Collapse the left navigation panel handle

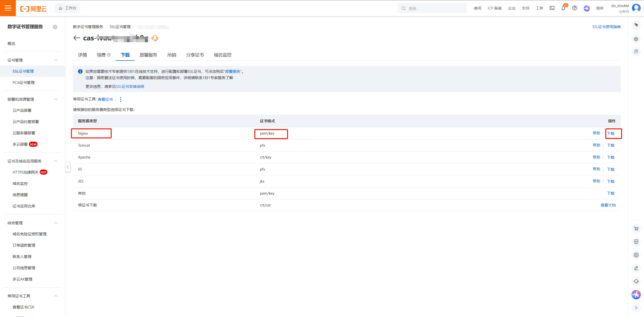(68, 167)
